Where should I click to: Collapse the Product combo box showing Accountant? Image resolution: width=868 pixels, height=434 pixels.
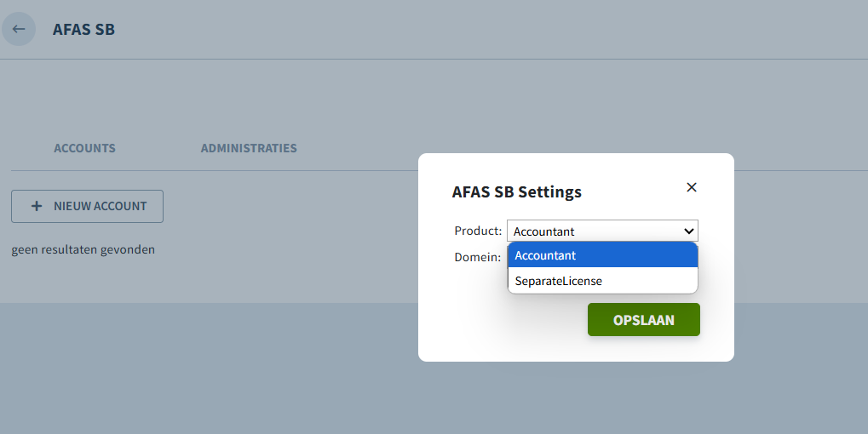click(x=602, y=231)
